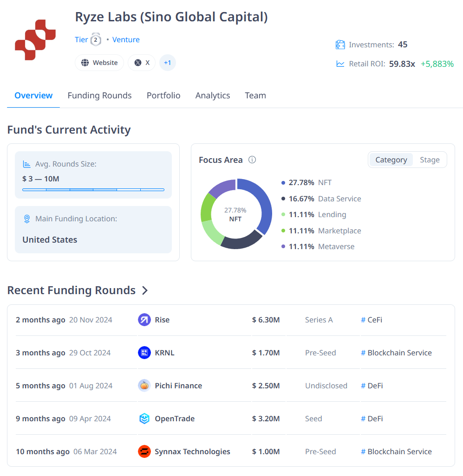
Task: Click the Synnax Technologies icon
Action: pyautogui.click(x=144, y=451)
